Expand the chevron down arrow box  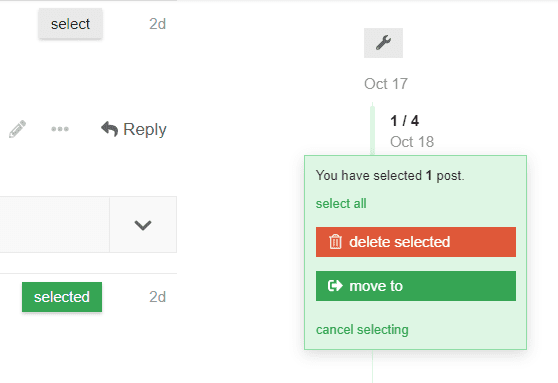pyautogui.click(x=143, y=225)
